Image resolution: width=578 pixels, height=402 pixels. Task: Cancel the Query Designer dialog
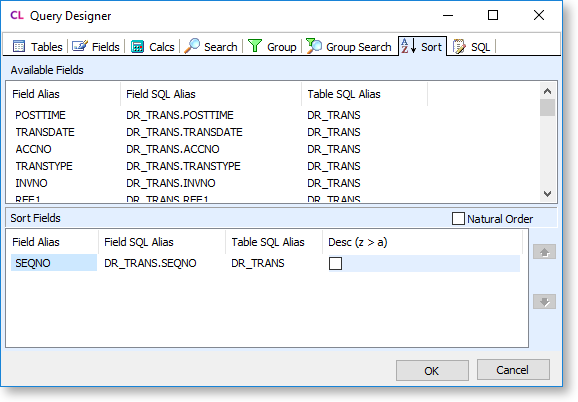pos(513,370)
